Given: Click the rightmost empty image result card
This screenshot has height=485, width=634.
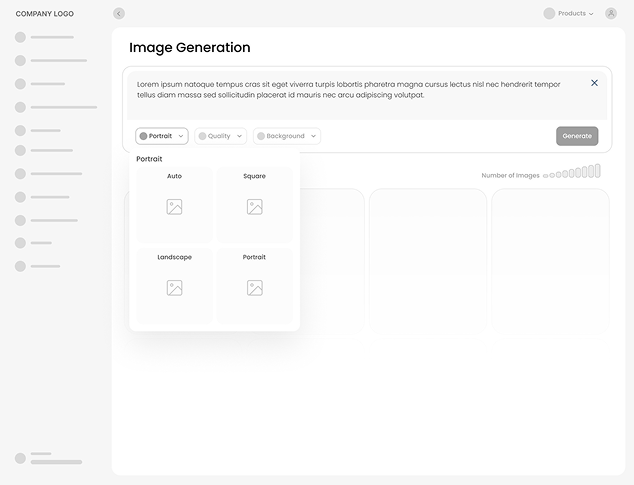Looking at the screenshot, I should tap(550, 258).
